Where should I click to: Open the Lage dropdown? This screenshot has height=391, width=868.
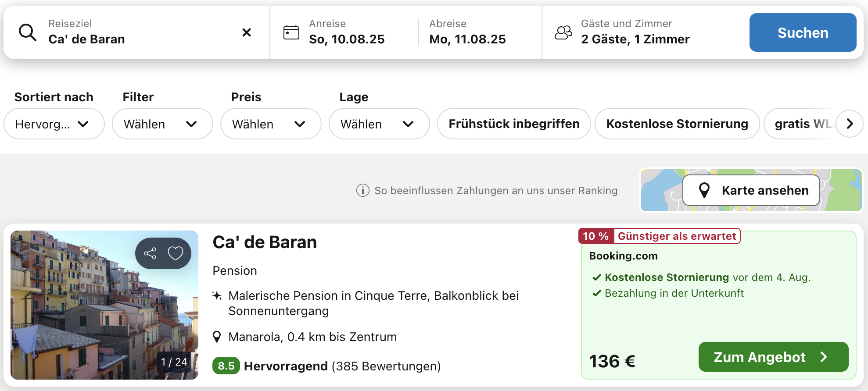pos(379,124)
